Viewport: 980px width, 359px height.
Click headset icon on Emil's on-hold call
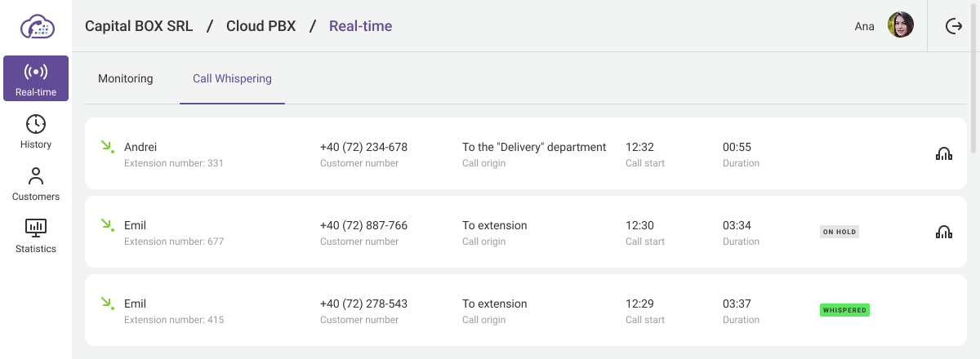[x=943, y=232]
